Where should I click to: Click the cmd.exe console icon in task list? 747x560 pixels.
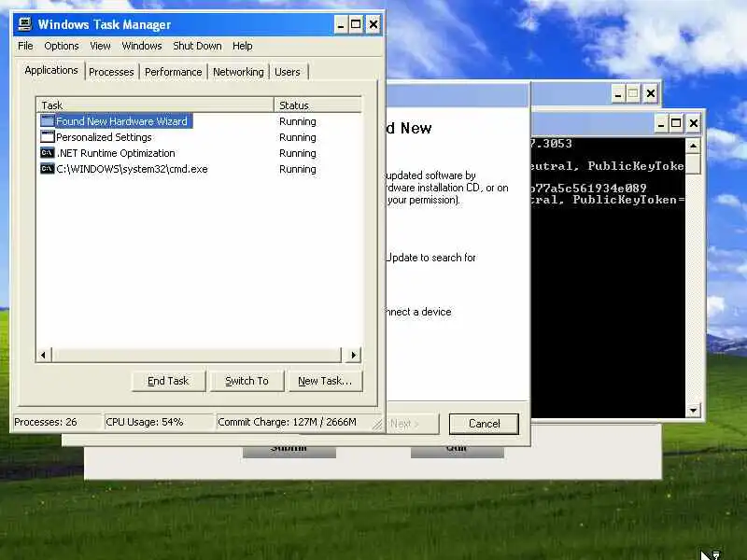point(48,169)
